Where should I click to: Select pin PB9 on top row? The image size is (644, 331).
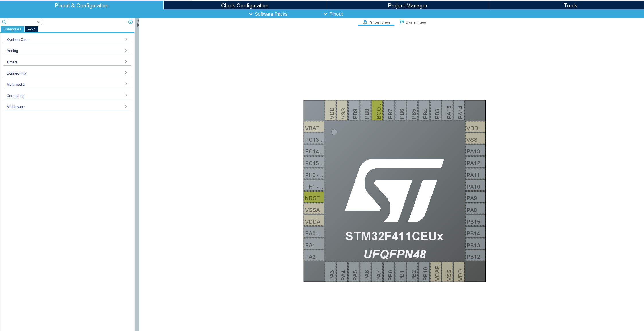click(354, 110)
